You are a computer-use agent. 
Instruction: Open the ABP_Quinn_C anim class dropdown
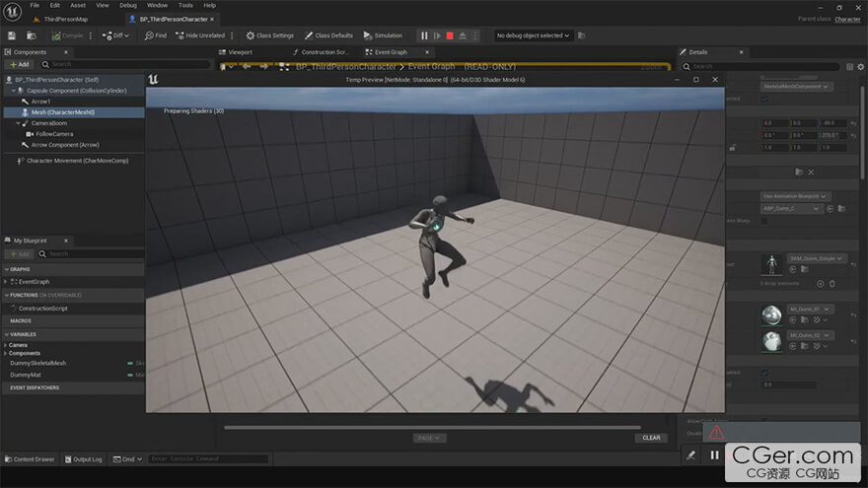pyautogui.click(x=790, y=209)
